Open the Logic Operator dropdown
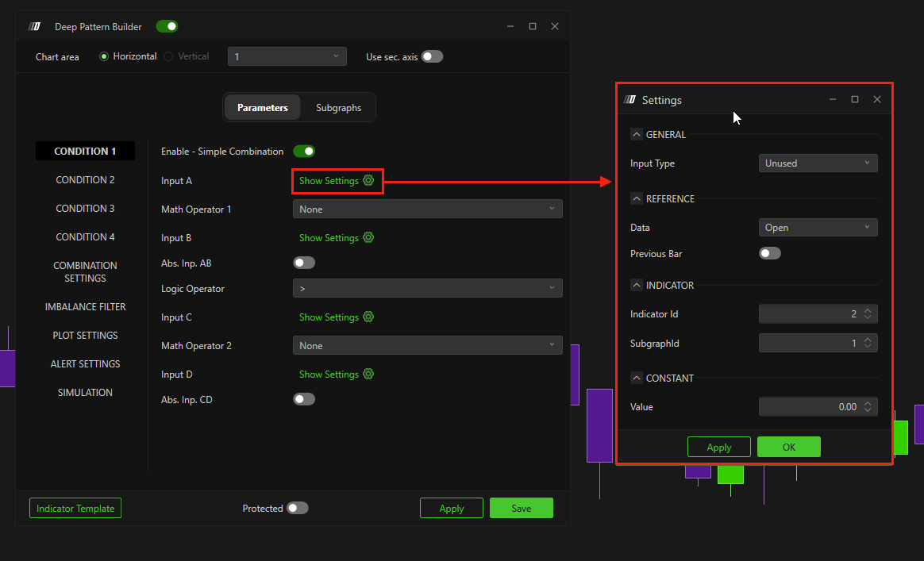Viewport: 924px width, 561px height. coord(427,289)
